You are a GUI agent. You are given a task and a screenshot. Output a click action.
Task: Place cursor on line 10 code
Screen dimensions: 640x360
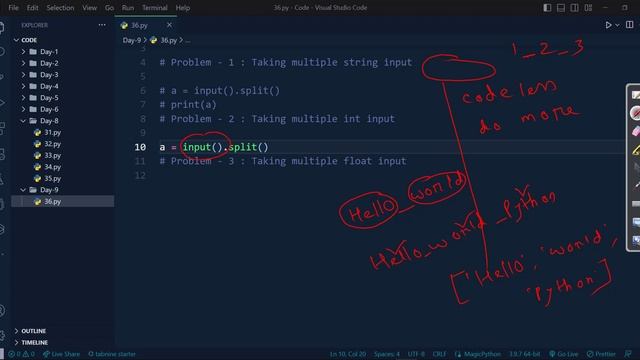pos(214,147)
